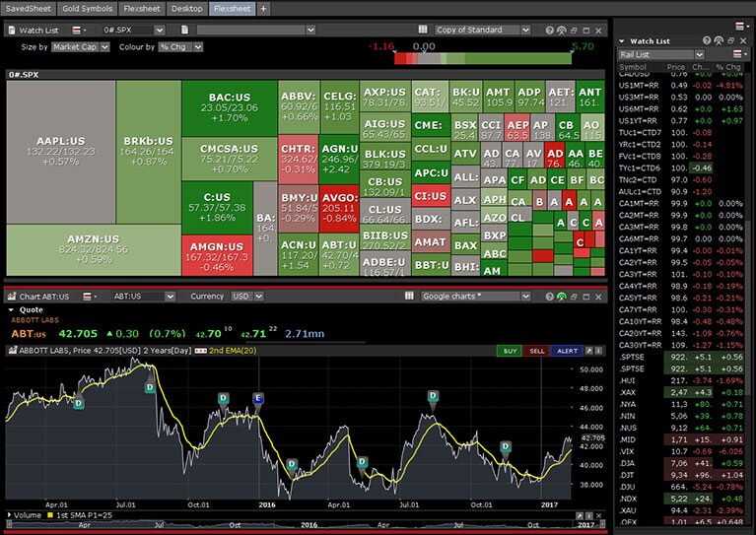Click the Chart ABT:US panel icon
The height and width of the screenshot is (535, 756).
click(11, 296)
